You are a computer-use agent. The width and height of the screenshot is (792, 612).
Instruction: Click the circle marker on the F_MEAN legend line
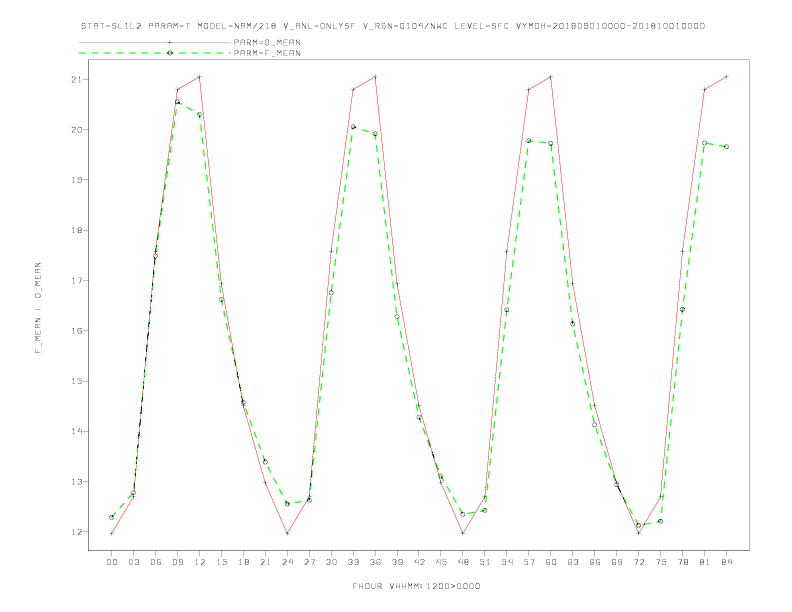coord(170,53)
